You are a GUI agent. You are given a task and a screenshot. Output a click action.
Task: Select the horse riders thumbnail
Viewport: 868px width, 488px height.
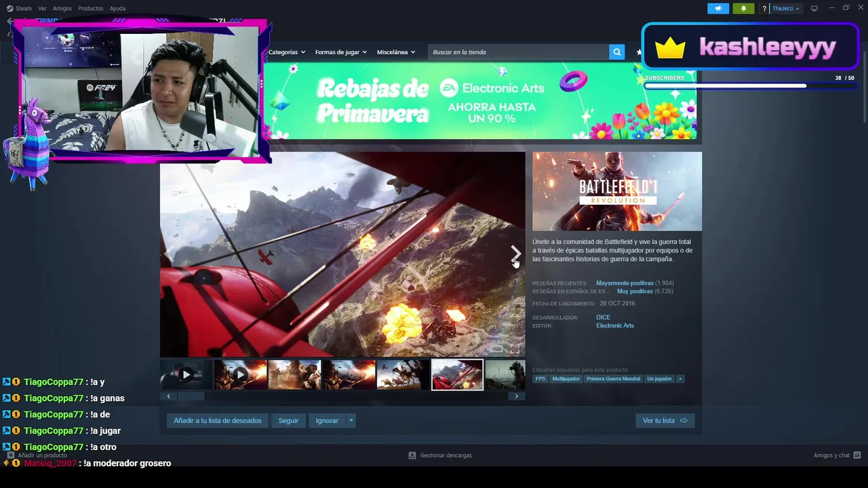(x=403, y=375)
